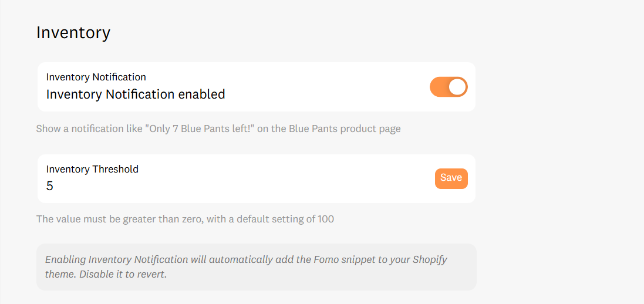Viewport: 644px width, 304px height.
Task: Focus the Inventory Threshold input field
Action: pos(235,186)
